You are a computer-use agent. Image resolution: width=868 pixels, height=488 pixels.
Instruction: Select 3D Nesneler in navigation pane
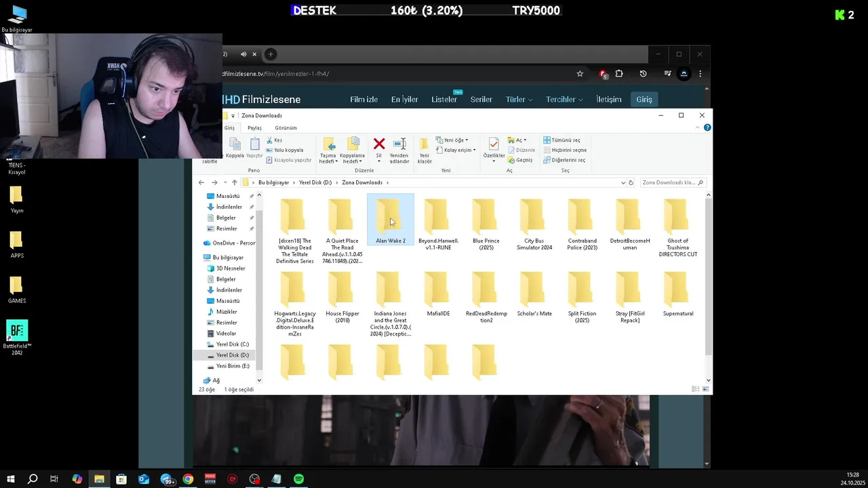tap(231, 268)
